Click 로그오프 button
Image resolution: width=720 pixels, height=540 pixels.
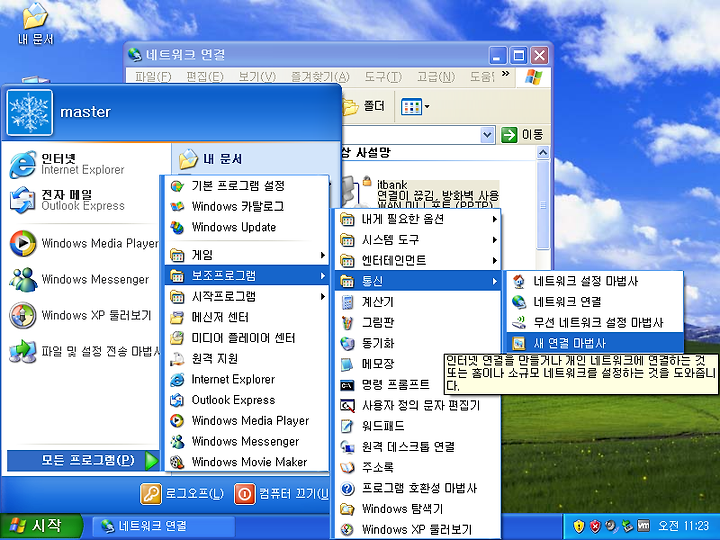click(x=182, y=494)
